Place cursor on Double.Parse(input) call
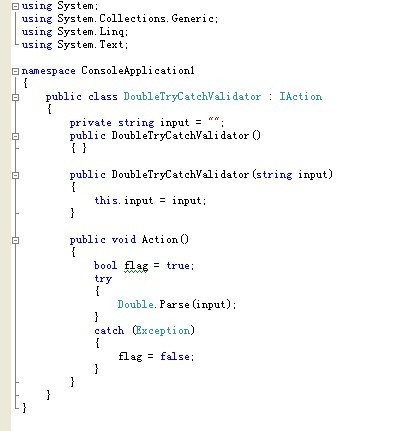 [177, 305]
